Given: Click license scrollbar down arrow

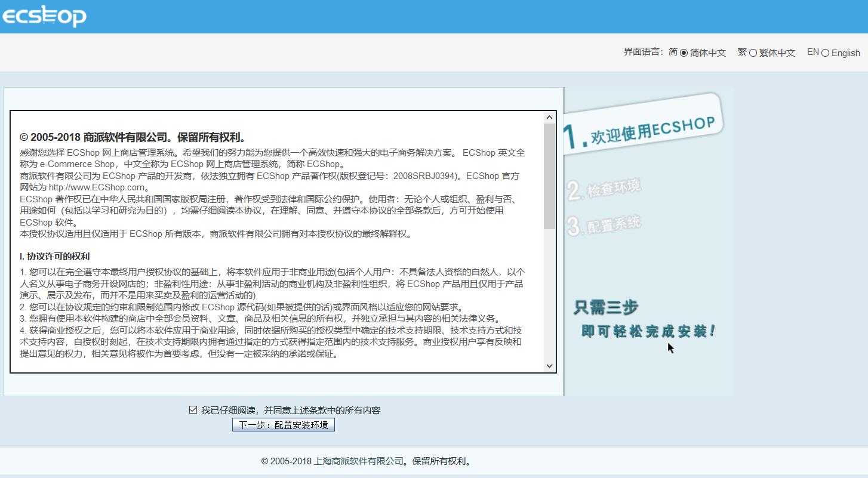Looking at the screenshot, I should point(549,366).
